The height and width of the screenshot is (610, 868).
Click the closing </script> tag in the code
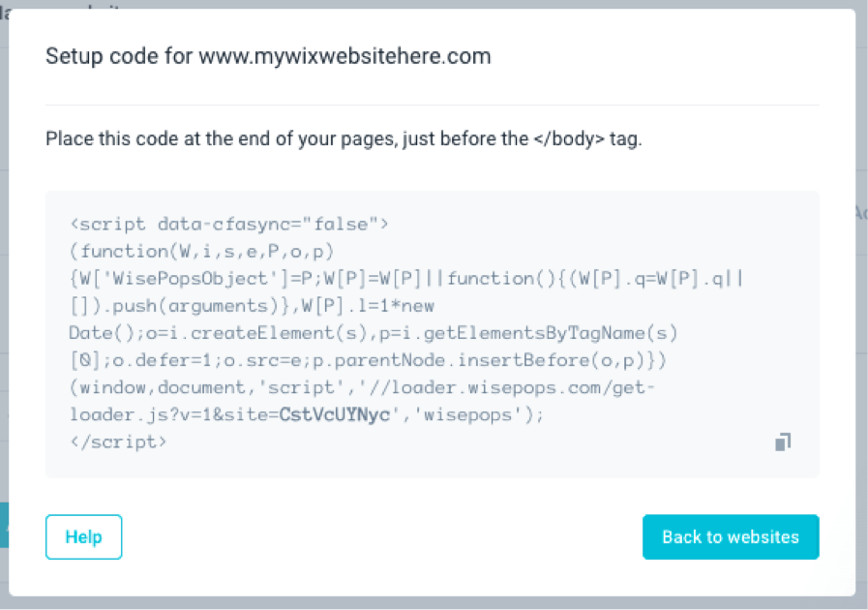click(118, 441)
